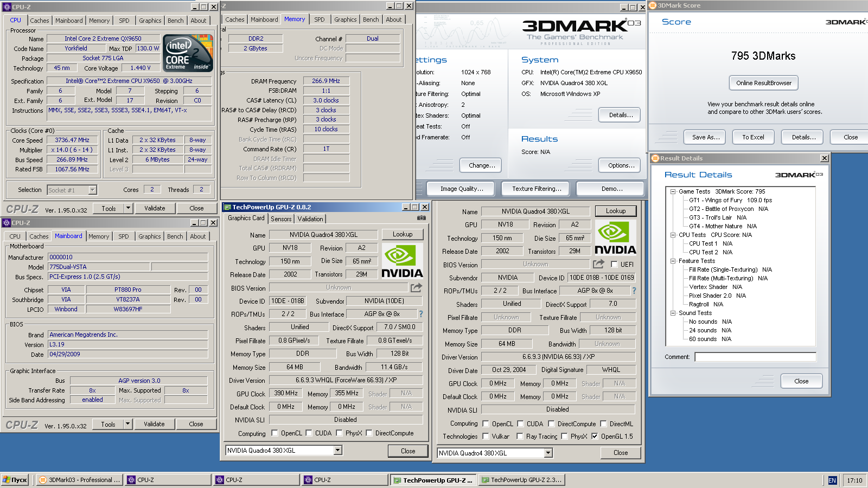Open GPU selector dropdown in GPU-Z 0.8.2
Image resolution: width=868 pixels, height=488 pixels.
coord(337,451)
